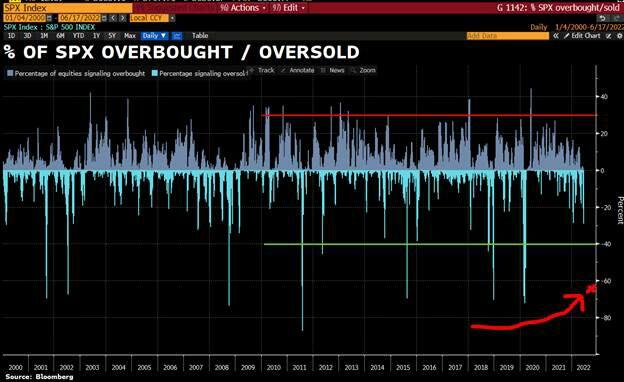Screen dimensions: 624x382
Task: Expand the Local CCY currency dropdown
Action: pos(172,18)
